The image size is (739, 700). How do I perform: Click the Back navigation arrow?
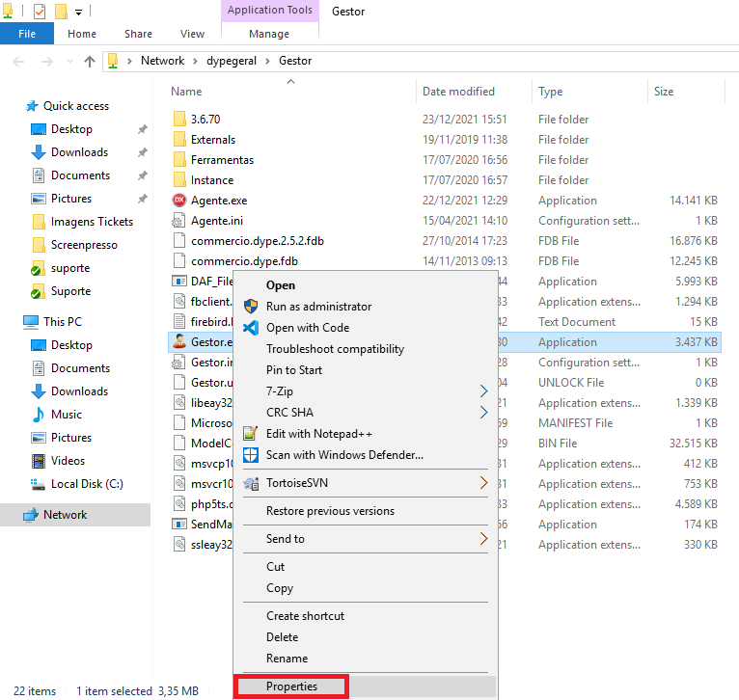[18, 62]
